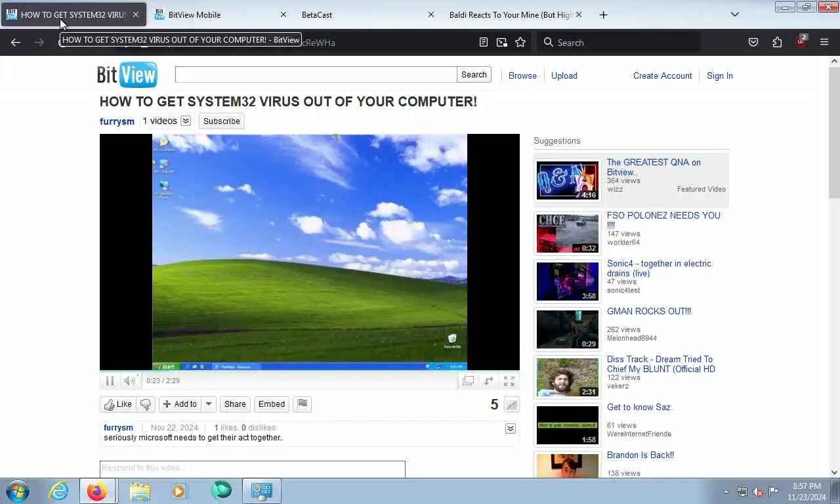Open furrysm uploader link in description

(118, 428)
